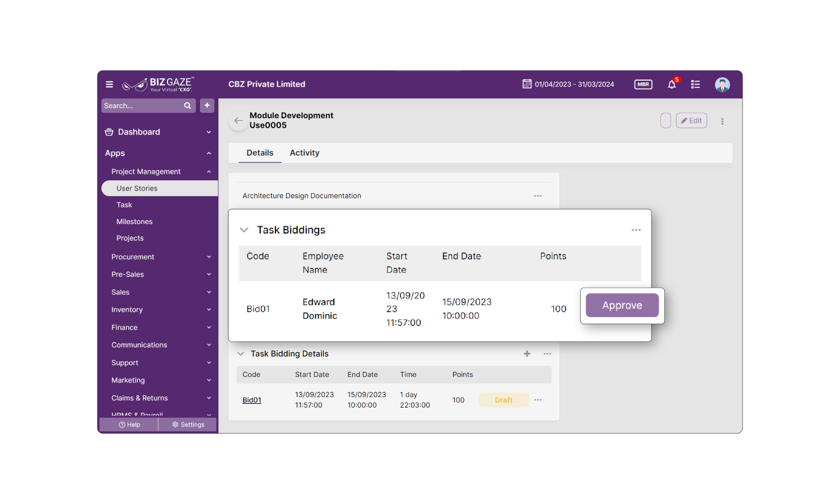Open the vertical dots menu beside Edit

(x=722, y=121)
